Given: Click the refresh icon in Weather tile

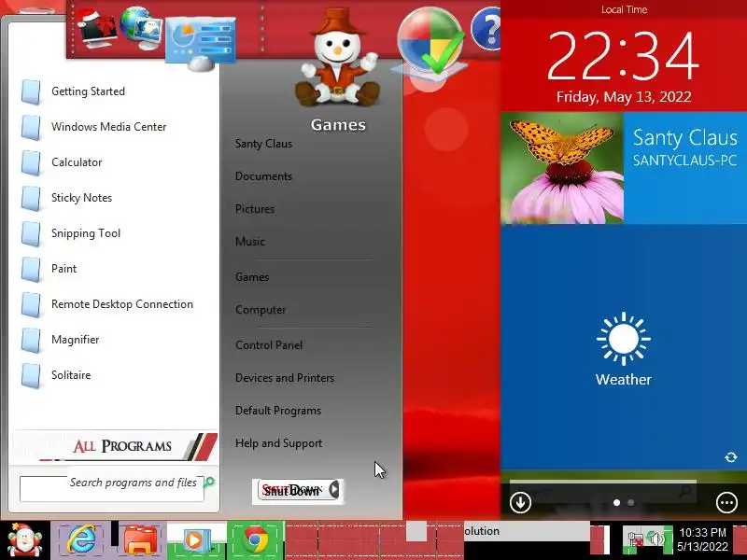Looking at the screenshot, I should 731,457.
